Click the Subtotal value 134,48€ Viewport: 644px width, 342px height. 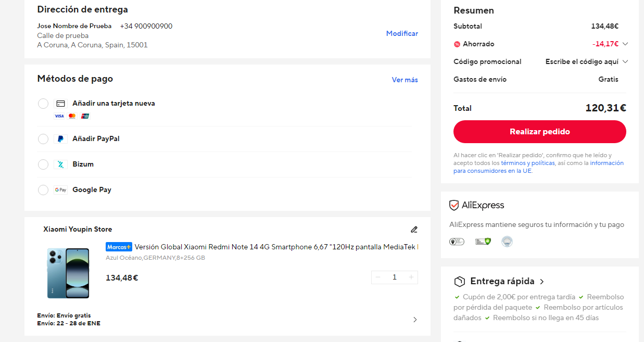(x=604, y=26)
